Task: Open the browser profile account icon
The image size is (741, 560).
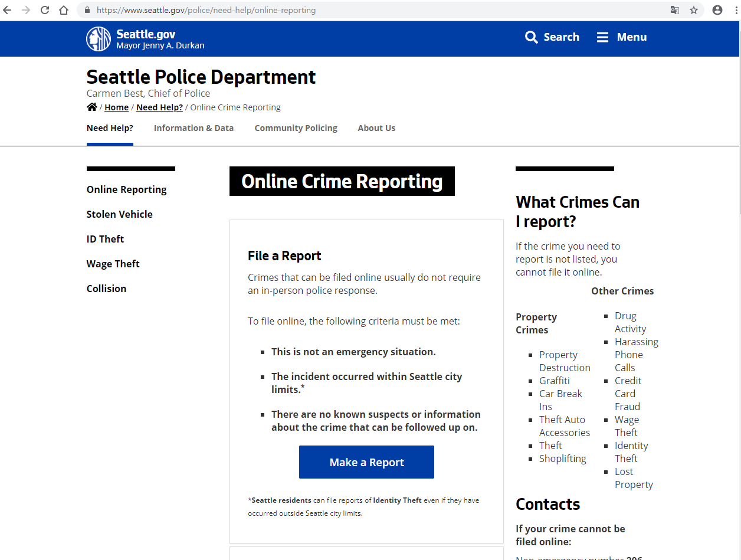Action: [717, 10]
